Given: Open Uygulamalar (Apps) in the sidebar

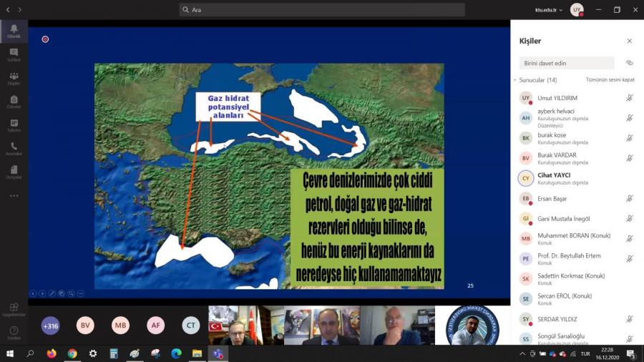Looking at the screenshot, I should (x=14, y=309).
